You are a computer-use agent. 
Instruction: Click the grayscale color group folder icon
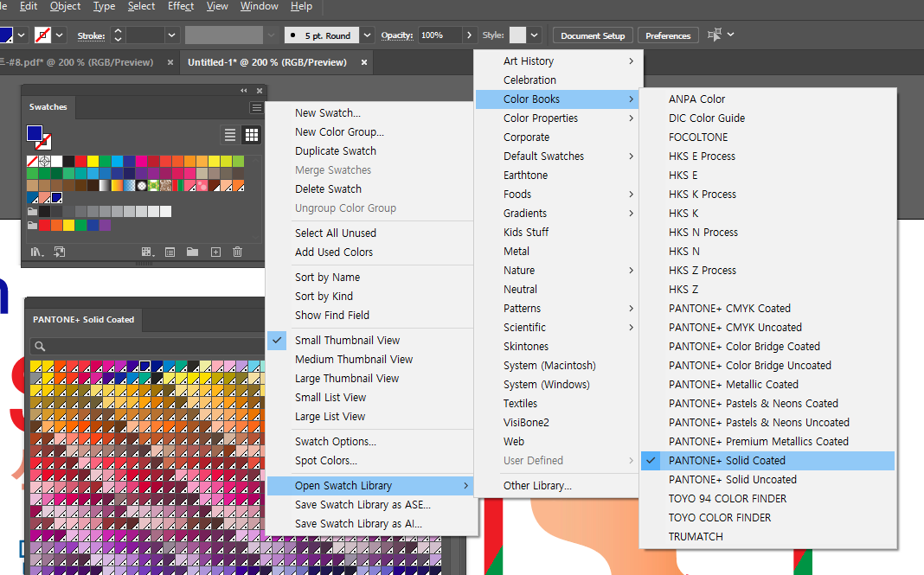point(32,212)
